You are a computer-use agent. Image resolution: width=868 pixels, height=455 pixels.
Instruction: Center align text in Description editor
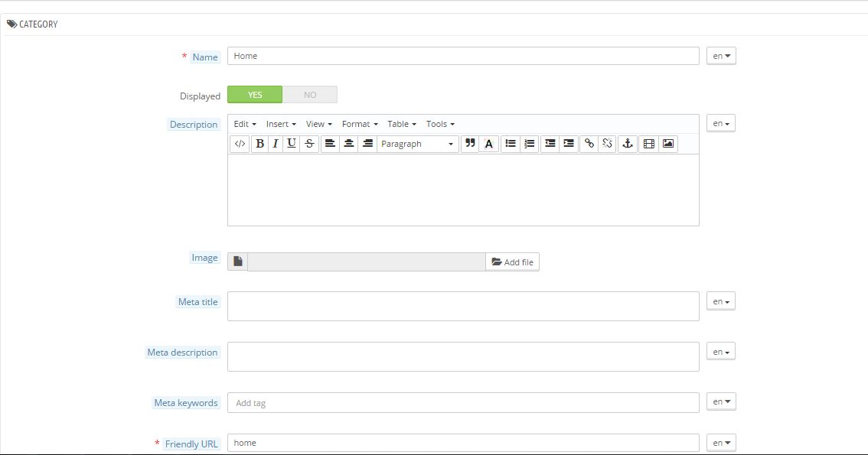point(349,144)
